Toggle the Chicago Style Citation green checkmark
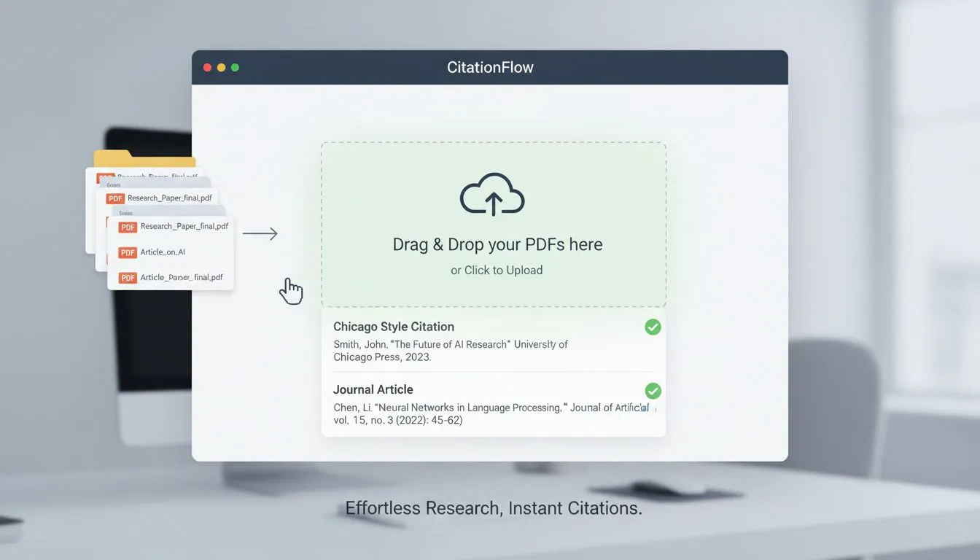Viewport: 980px width, 560px height. coord(653,327)
